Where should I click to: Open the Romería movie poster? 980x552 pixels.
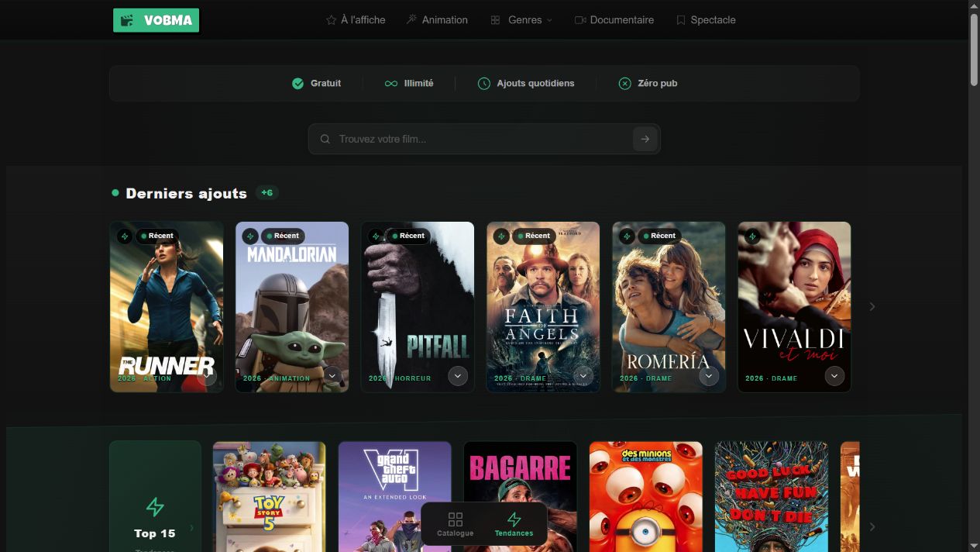pos(669,307)
